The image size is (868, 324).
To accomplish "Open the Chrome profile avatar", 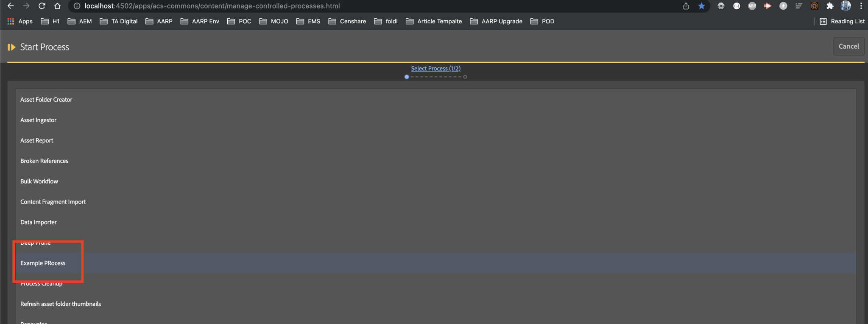I will coord(846,6).
